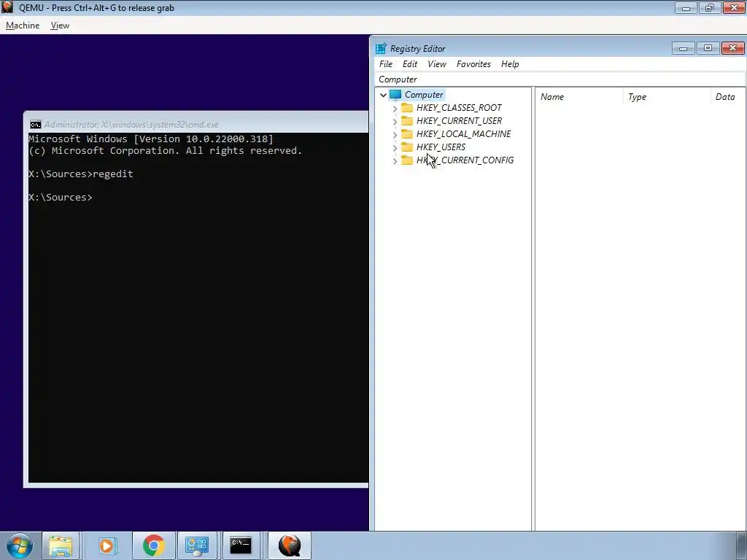Select the Computer label in tree

[x=424, y=95]
